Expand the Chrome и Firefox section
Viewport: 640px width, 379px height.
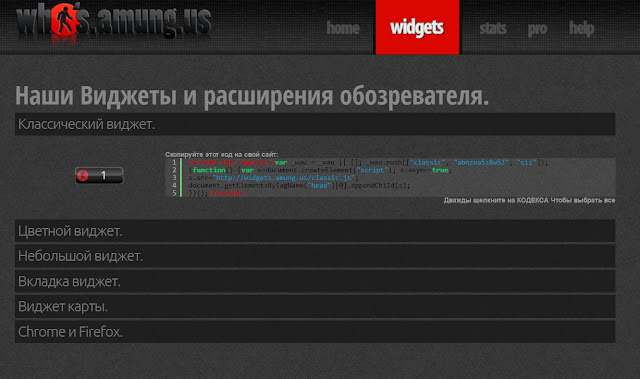(x=315, y=332)
